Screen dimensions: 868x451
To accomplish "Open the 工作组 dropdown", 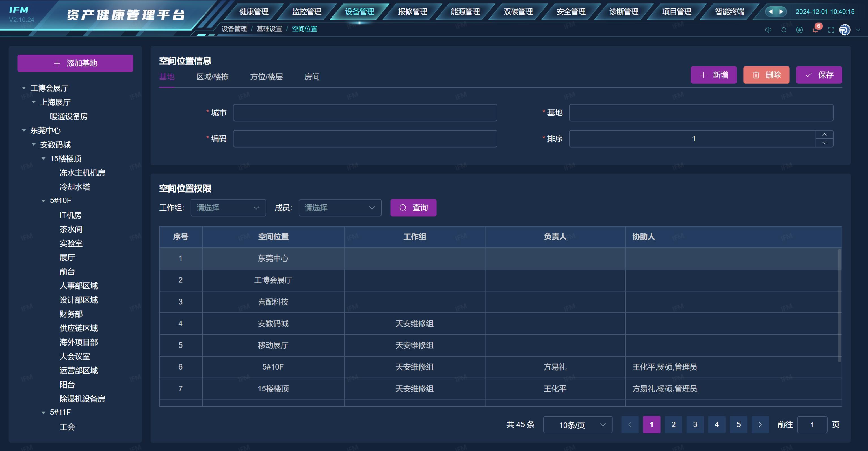I will tap(228, 208).
